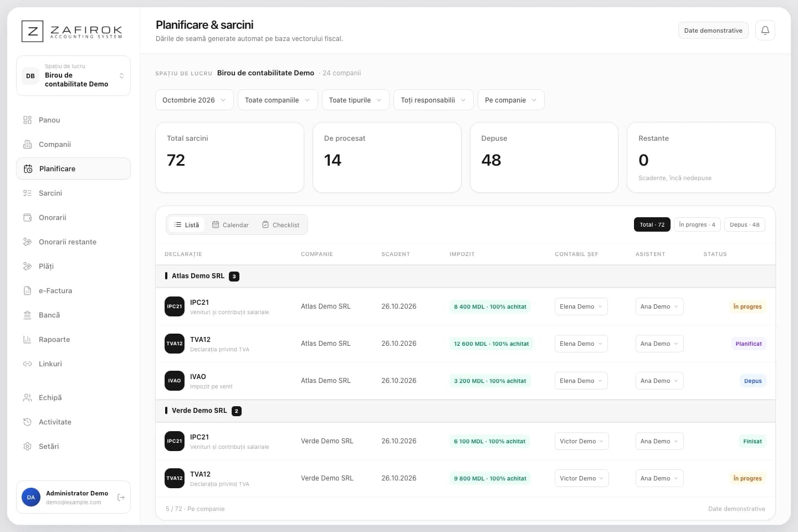Open Linkuri in the sidebar
Image resolution: width=798 pixels, height=532 pixels.
[73, 364]
